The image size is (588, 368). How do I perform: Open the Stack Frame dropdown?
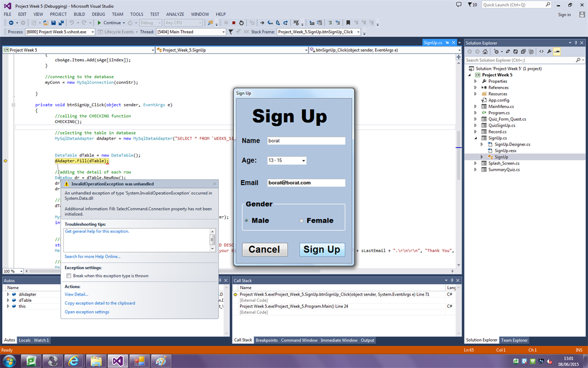tap(358, 32)
